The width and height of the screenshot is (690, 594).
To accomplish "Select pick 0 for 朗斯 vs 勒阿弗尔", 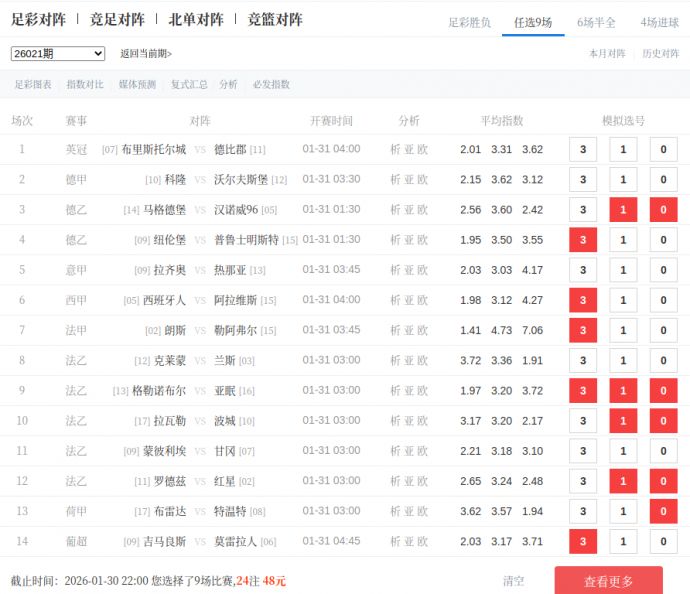I will click(x=663, y=331).
